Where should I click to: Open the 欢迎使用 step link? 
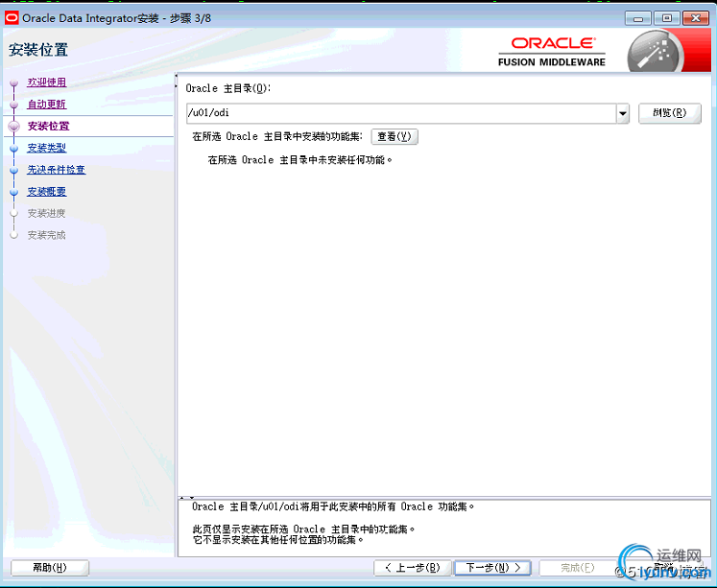click(x=47, y=82)
